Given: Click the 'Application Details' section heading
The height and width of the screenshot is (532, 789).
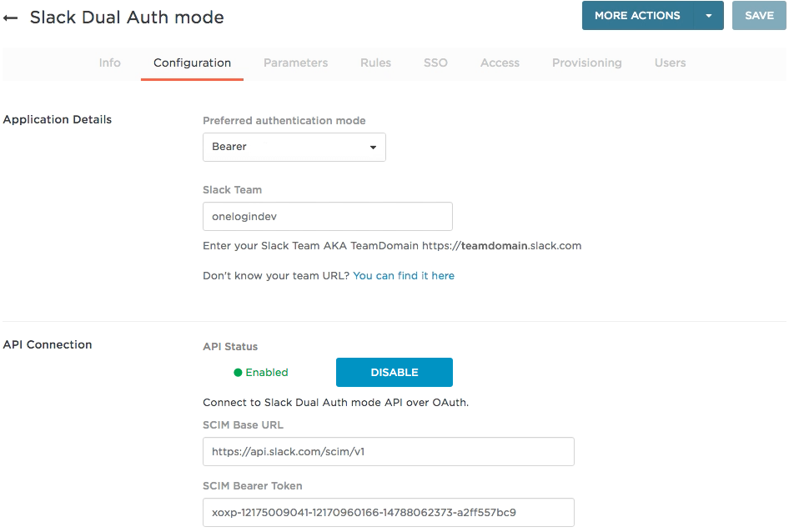Looking at the screenshot, I should pyautogui.click(x=58, y=120).
